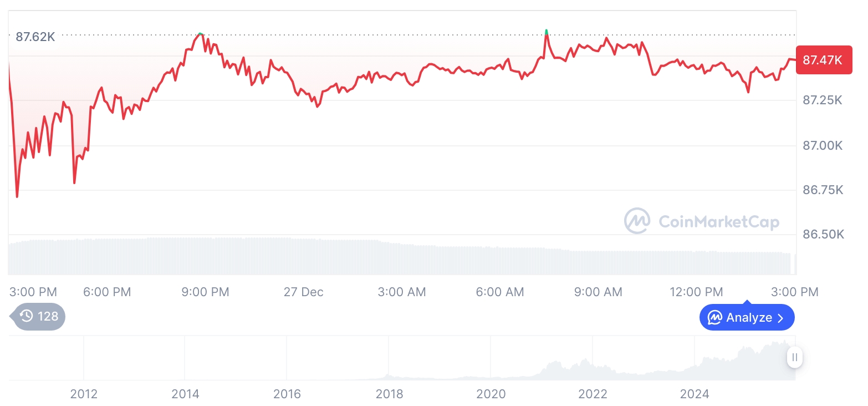Viewport: 868px width, 406px height.
Task: Click the green peak marker near 9:00 PM
Action: 201,34
